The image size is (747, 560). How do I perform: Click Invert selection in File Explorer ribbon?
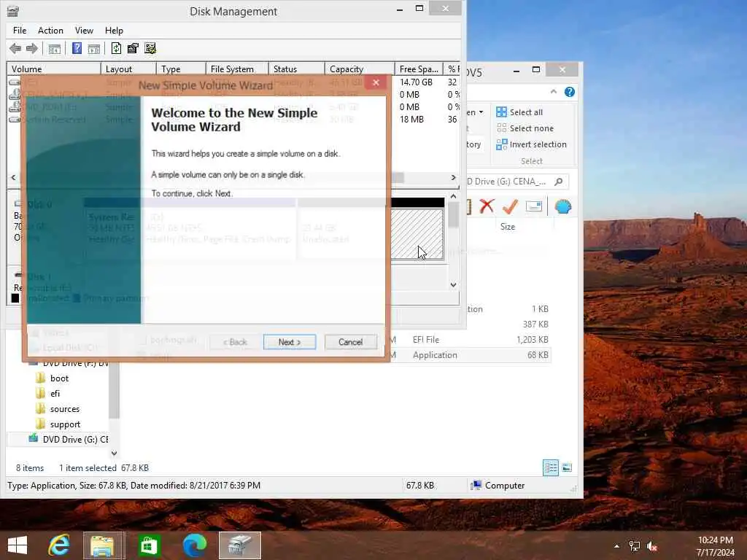click(x=531, y=144)
